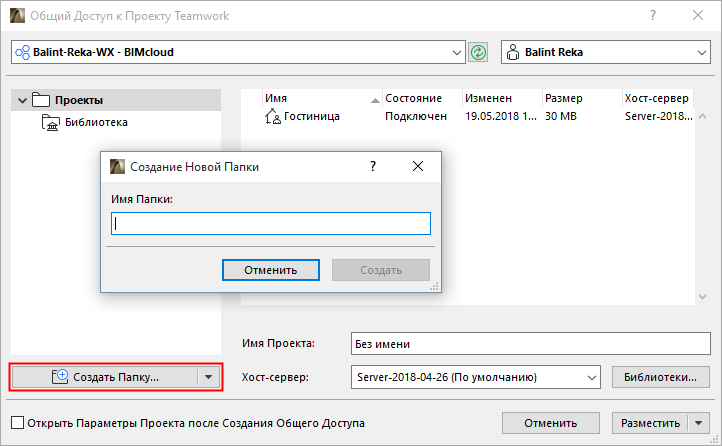Open the Balint-Reka-WX BIMcloud dropdown
722x446 pixels.
click(457, 52)
